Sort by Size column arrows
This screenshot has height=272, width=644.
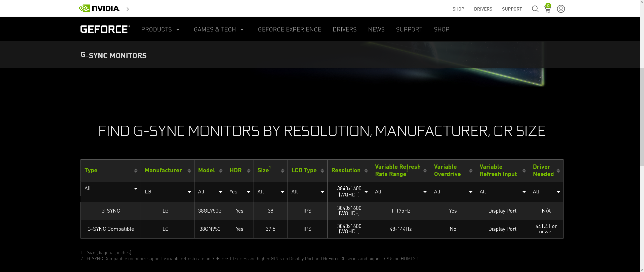tap(283, 171)
